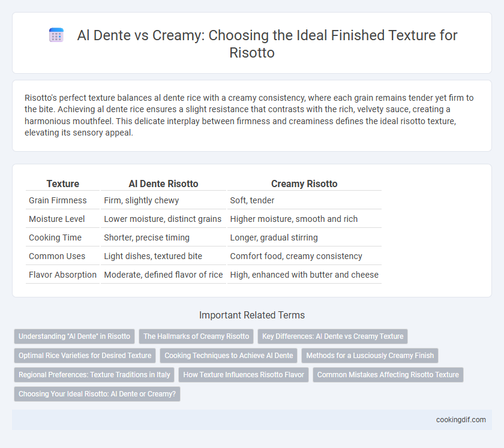Select the 'Texture' column header
This screenshot has height=448, width=504.
coord(62,184)
